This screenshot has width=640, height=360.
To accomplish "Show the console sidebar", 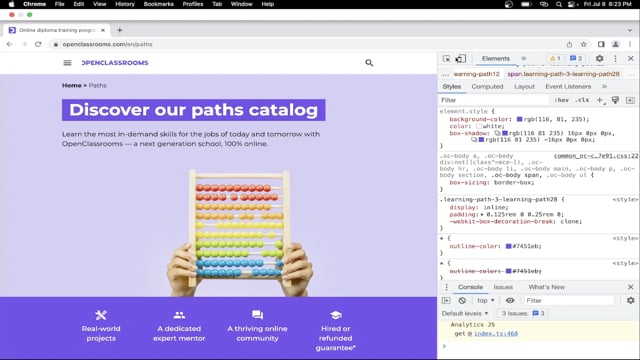I will pyautogui.click(x=446, y=300).
